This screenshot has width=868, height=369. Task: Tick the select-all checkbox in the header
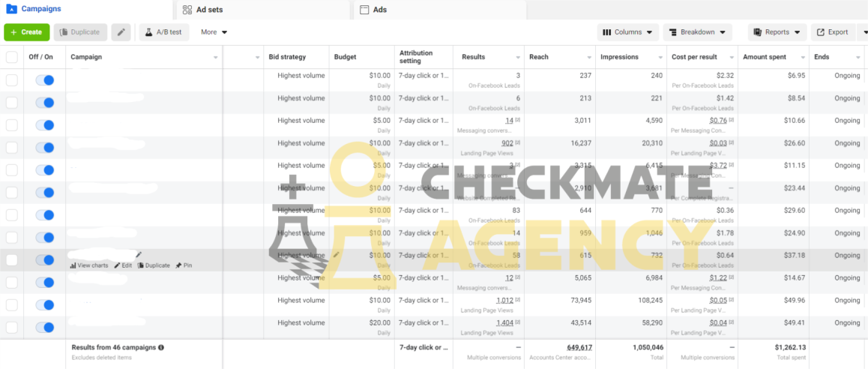tap(12, 57)
